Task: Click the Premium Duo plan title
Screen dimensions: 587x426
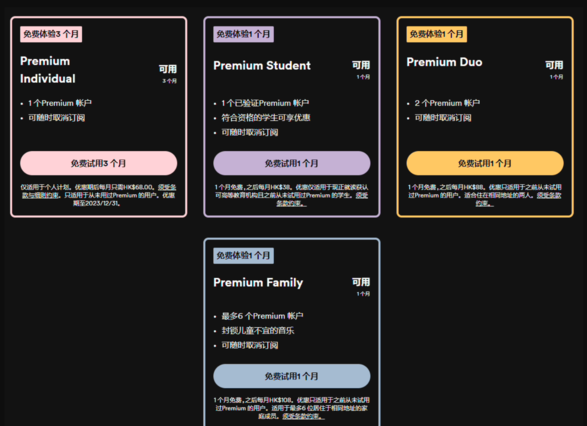Action: pos(444,62)
